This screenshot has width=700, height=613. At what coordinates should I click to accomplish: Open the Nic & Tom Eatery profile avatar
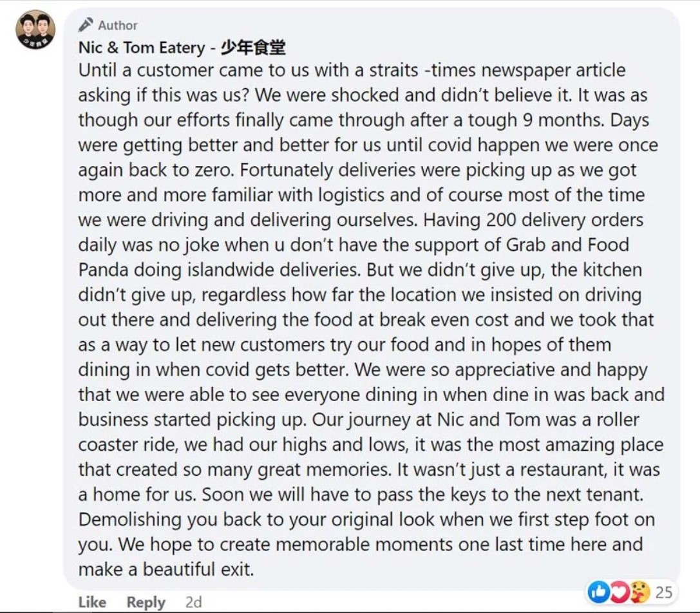coord(35,29)
